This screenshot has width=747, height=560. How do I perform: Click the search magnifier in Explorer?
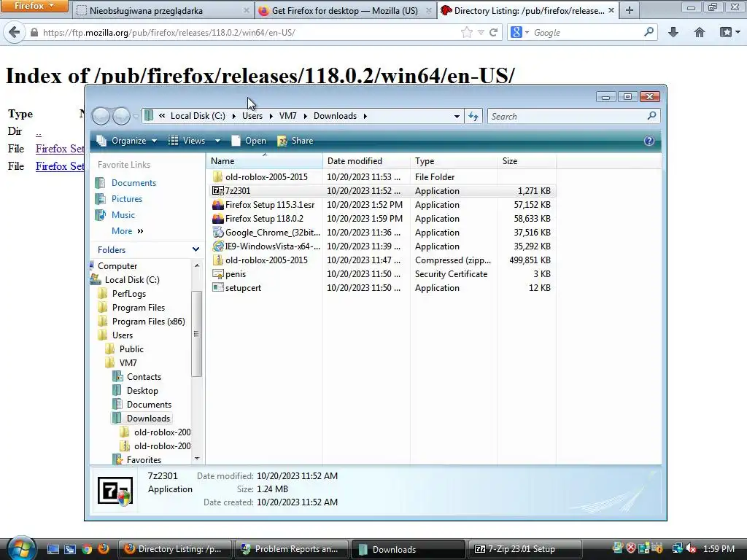click(651, 116)
